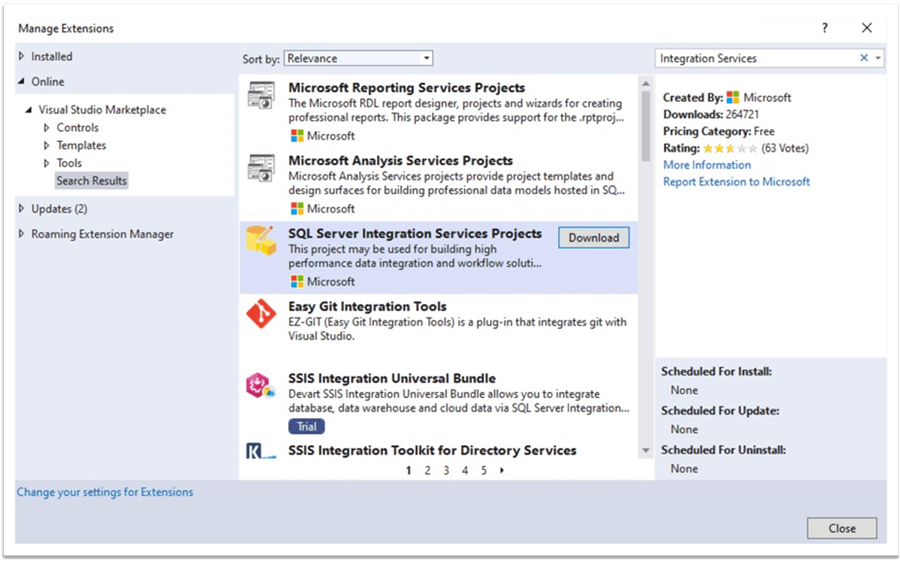The width and height of the screenshot is (900, 563).
Task: Collapse the Online category
Action: pyautogui.click(x=22, y=81)
